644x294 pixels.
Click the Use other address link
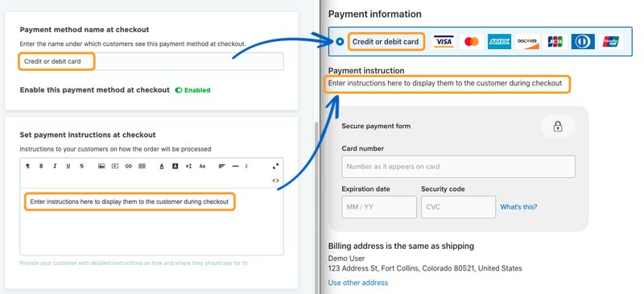coord(357,283)
